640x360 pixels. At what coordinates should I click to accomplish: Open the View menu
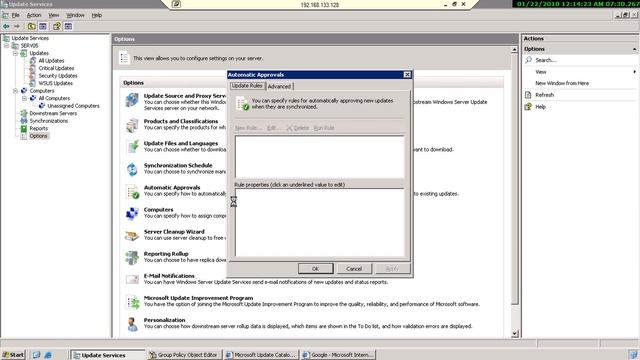[x=53, y=15]
